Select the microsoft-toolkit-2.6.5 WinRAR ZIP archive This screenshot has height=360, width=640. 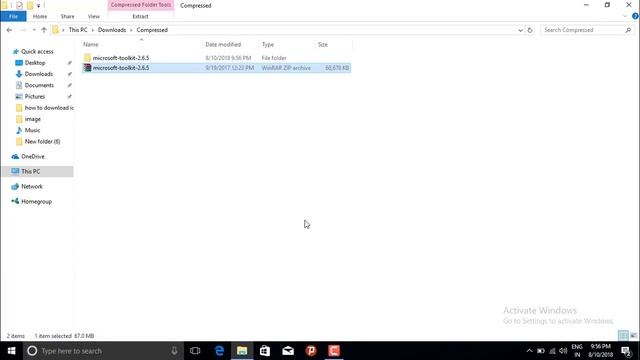[216, 68]
